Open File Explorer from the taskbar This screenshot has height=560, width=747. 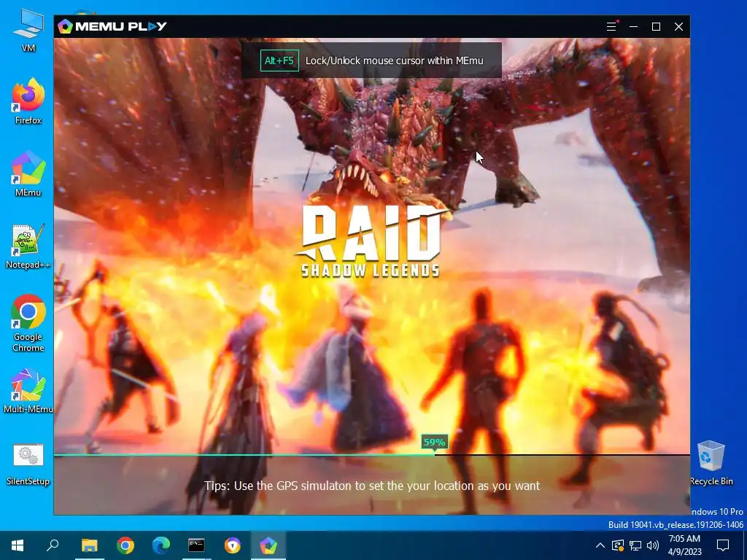(89, 545)
